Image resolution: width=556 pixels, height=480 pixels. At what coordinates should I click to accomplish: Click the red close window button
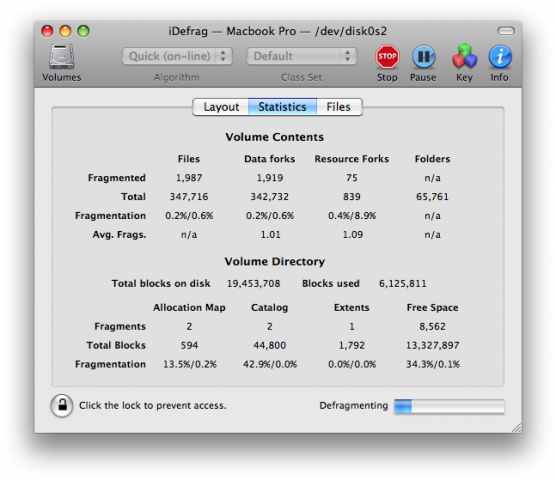pyautogui.click(x=47, y=31)
